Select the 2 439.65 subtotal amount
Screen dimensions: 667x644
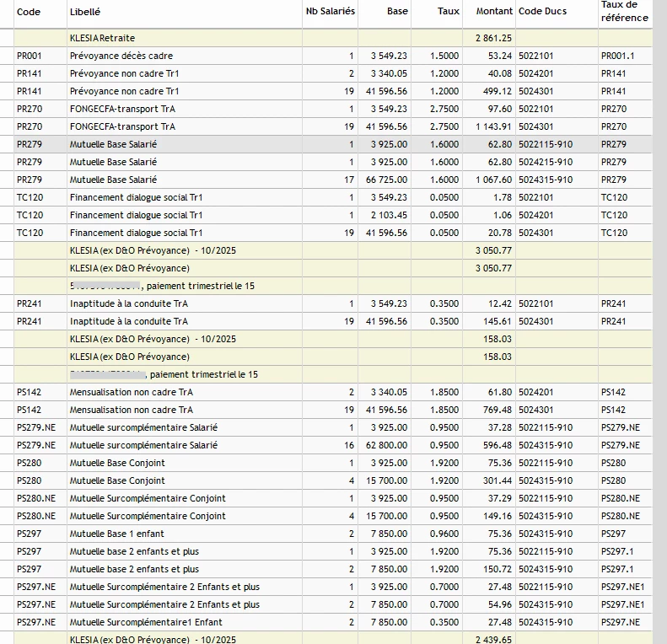click(494, 640)
